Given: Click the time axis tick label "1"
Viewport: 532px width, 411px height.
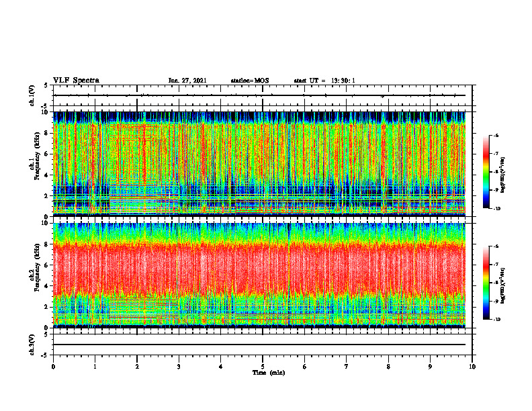Looking at the screenshot, I should pos(95,367).
